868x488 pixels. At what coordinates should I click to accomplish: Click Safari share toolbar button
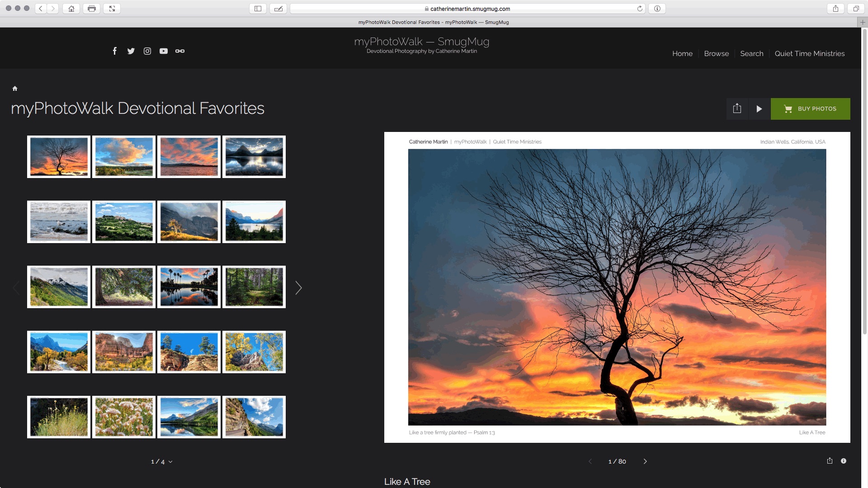(835, 9)
